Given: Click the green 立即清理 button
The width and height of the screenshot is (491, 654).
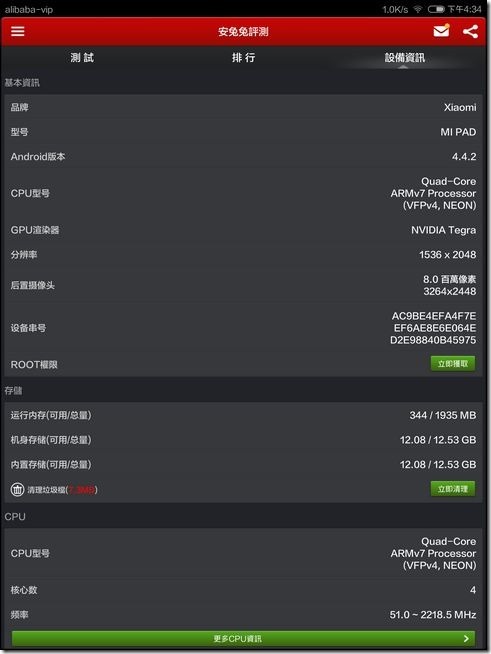Looking at the screenshot, I should (x=453, y=489).
